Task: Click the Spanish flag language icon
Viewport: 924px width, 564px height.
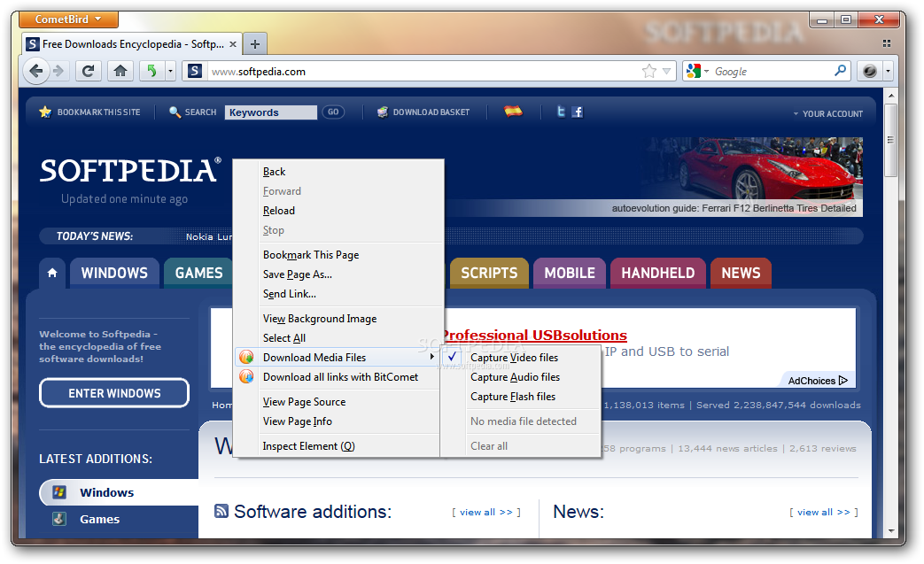Action: (x=513, y=111)
